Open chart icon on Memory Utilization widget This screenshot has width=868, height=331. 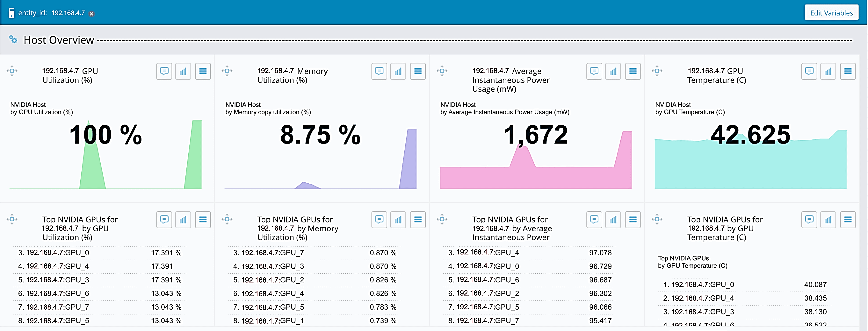[x=398, y=71]
